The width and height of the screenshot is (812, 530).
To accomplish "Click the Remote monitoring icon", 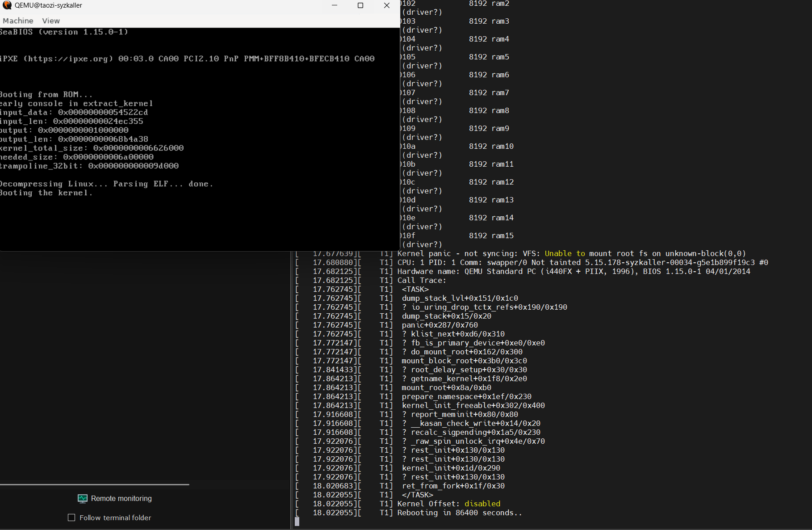I will click(x=83, y=498).
